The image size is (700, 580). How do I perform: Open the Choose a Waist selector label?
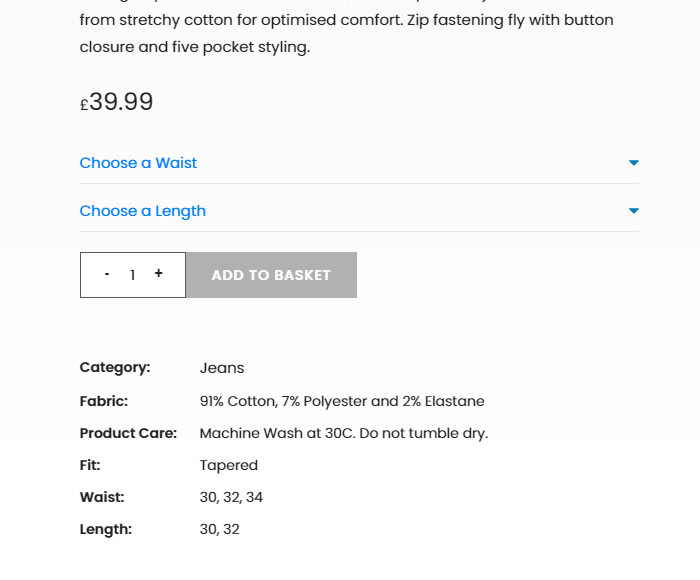coord(139,163)
